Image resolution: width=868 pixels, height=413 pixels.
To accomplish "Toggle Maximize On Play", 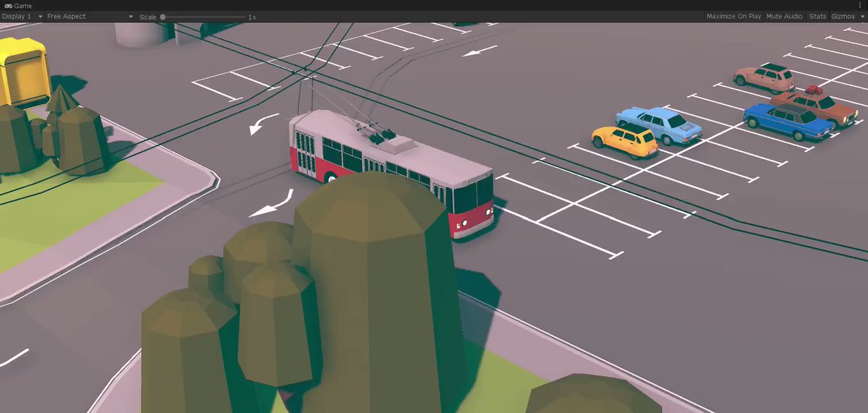I will pyautogui.click(x=733, y=17).
